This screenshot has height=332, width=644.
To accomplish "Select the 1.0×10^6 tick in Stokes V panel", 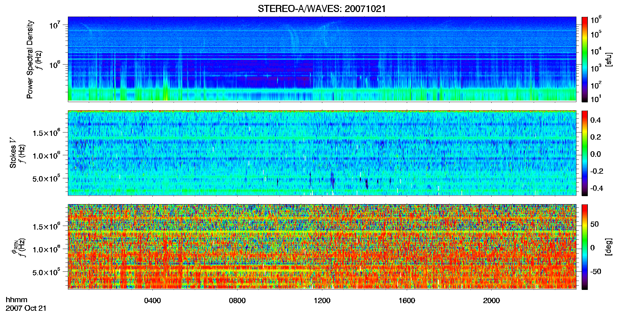I will (46, 156).
